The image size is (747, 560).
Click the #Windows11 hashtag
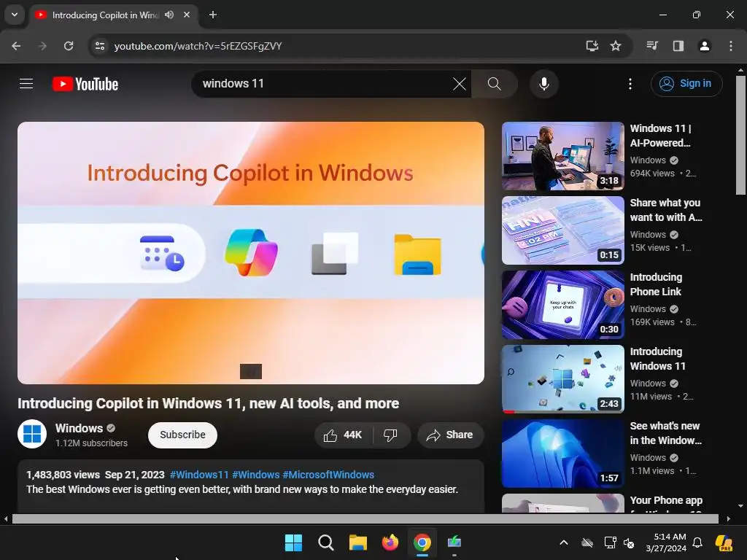(199, 475)
